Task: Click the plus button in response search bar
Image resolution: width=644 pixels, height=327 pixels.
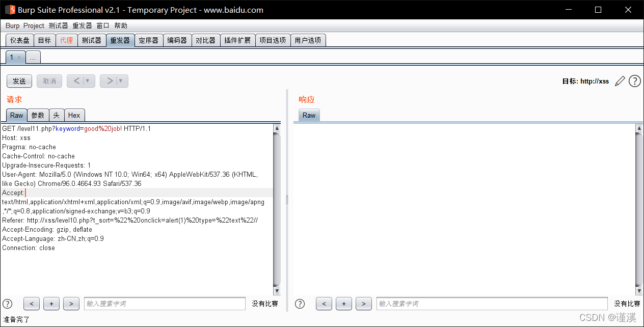Action: [344, 304]
